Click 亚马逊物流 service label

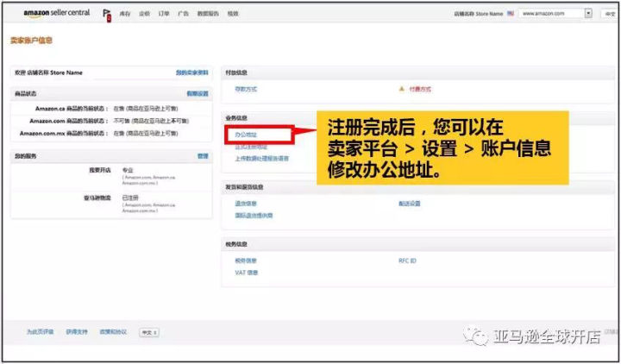pyautogui.click(x=97, y=198)
